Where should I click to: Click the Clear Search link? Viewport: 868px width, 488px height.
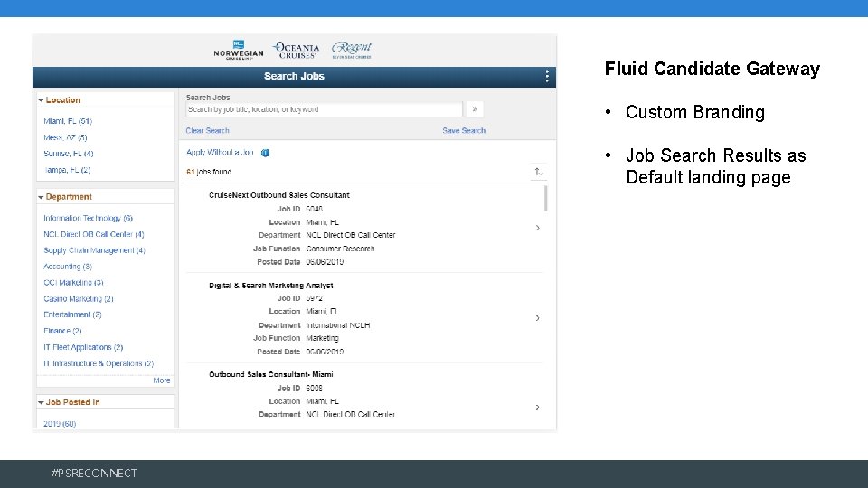(207, 130)
